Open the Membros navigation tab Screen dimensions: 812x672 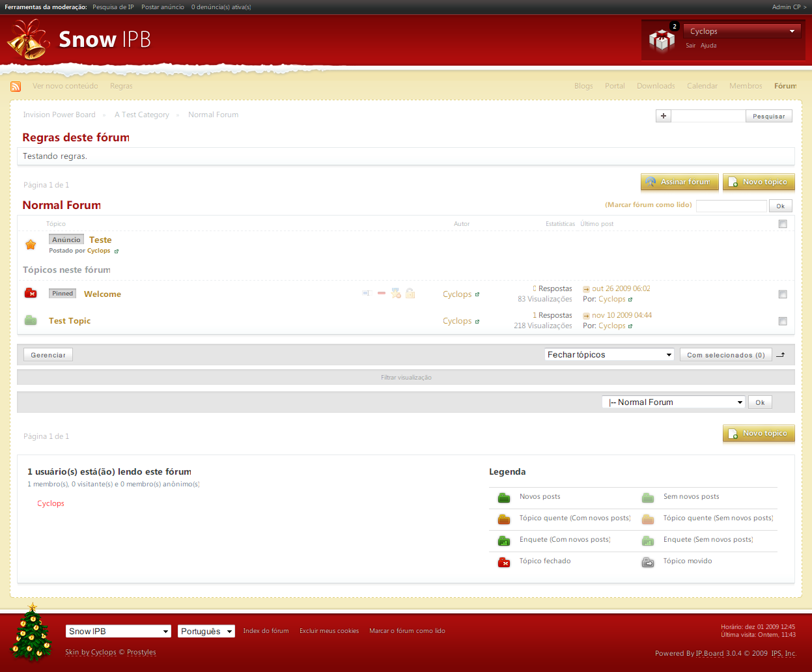click(746, 86)
